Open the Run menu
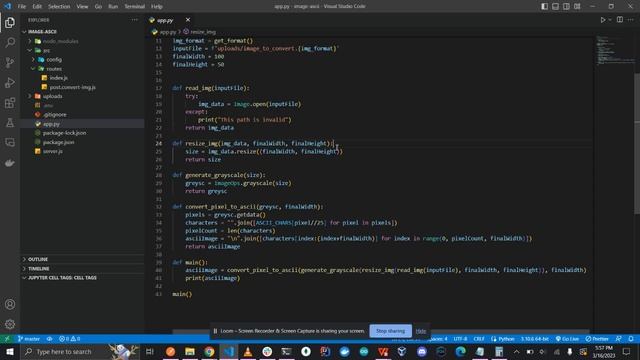Image resolution: width=640 pixels, height=360 pixels. pyautogui.click(x=113, y=7)
